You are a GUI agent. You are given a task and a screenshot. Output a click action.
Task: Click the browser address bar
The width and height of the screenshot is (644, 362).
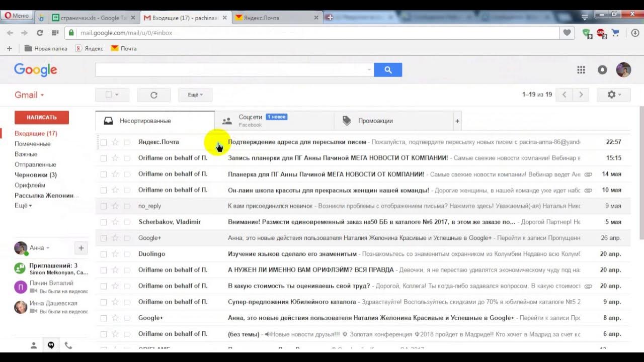click(x=312, y=33)
